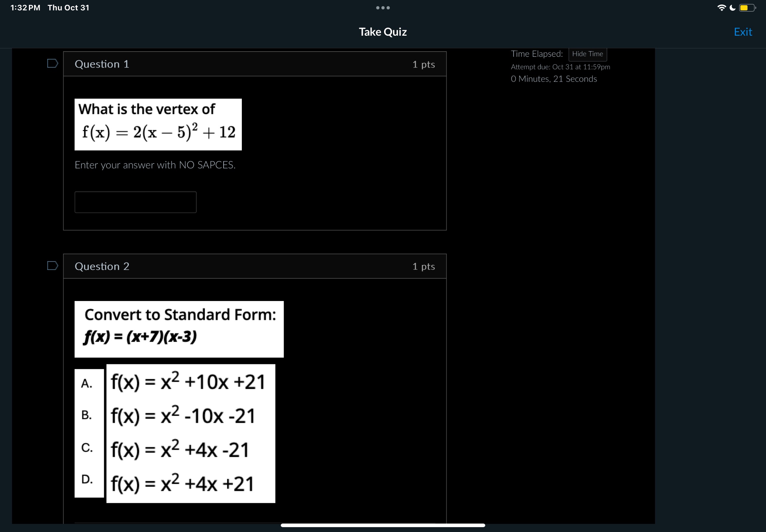Select answer C: x² +4x -21
Screen dimensions: 766x532
(x=180, y=450)
